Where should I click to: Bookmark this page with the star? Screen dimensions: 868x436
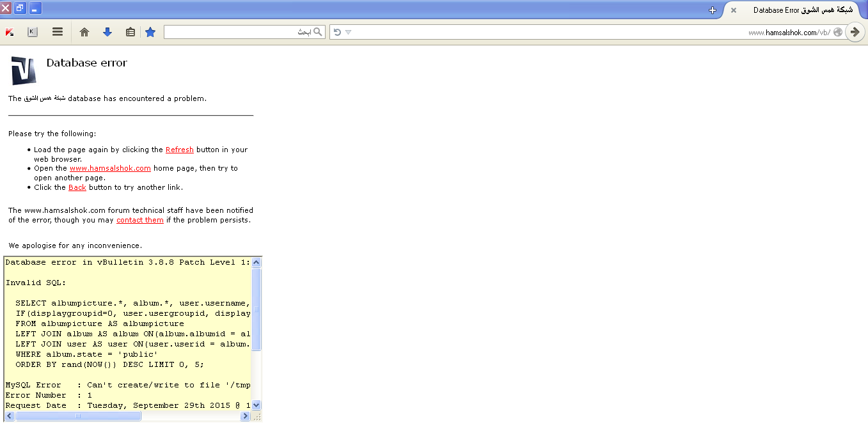[x=150, y=32]
